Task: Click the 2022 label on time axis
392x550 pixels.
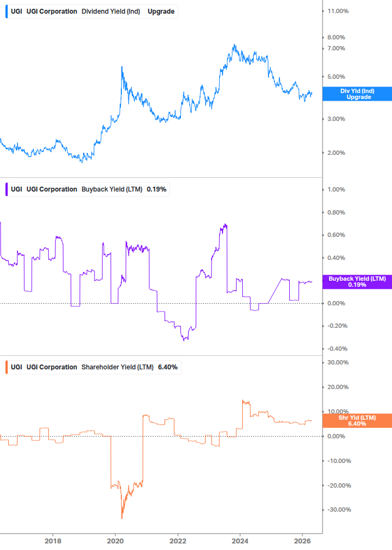Action: pyautogui.click(x=178, y=541)
